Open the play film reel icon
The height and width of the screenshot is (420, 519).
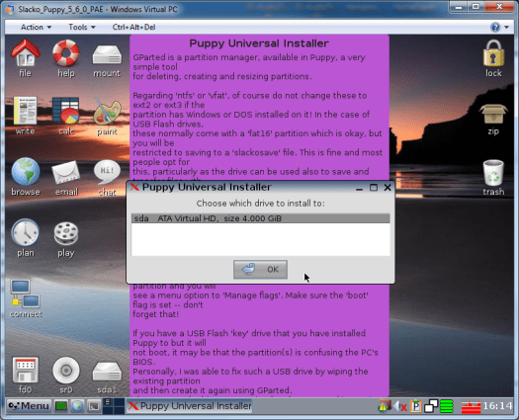66,233
